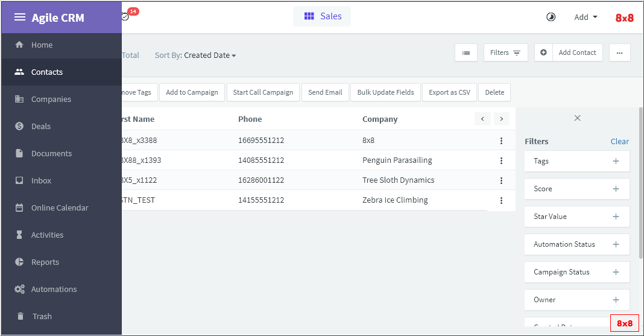Expand the Star Value filter
This screenshot has width=644, height=336.
[x=576, y=217]
